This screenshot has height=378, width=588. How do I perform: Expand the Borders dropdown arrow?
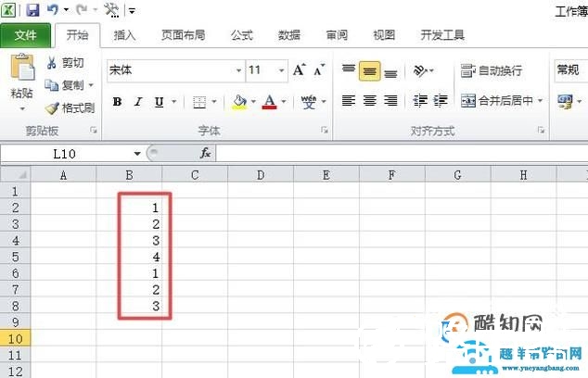point(214,102)
